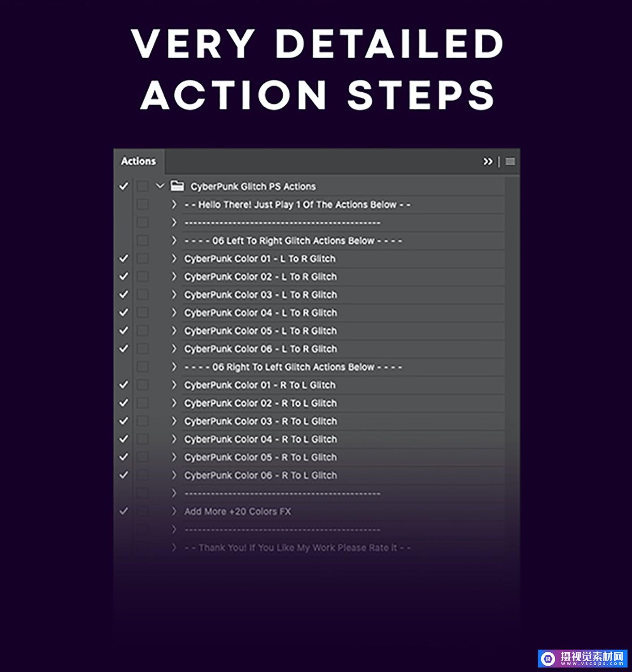Disable the CyberPunk Glitch PS Actions set checkmark
Viewport: 632px width, 672px height.
coord(124,186)
